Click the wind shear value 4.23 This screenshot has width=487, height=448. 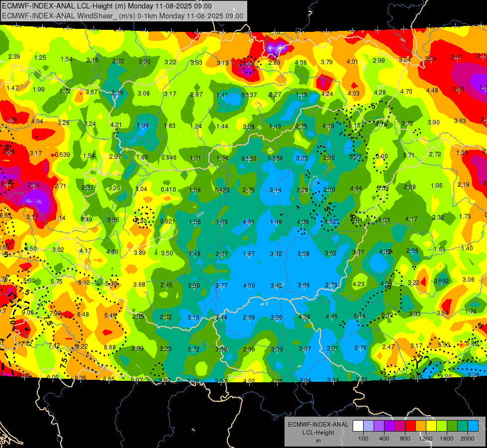[x=359, y=284]
